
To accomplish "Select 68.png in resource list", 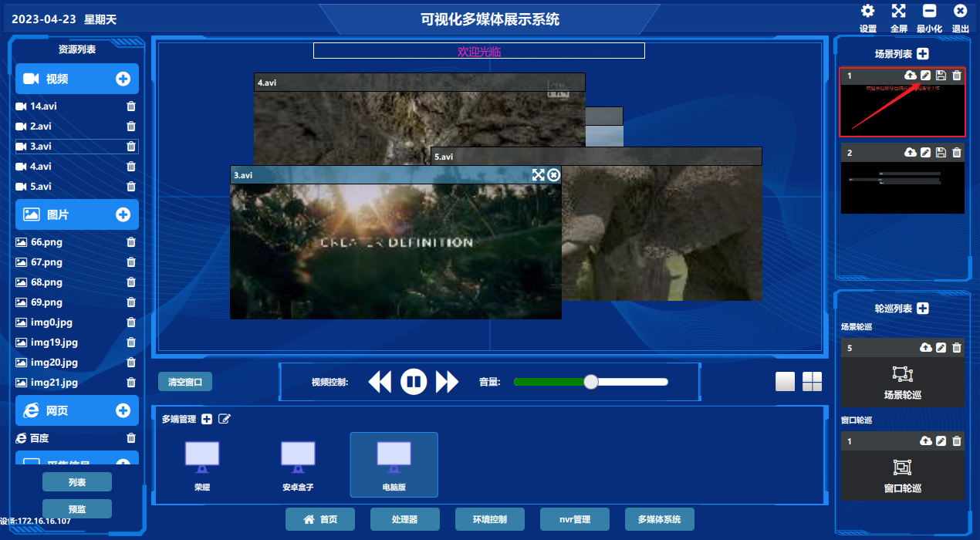I will 46,282.
